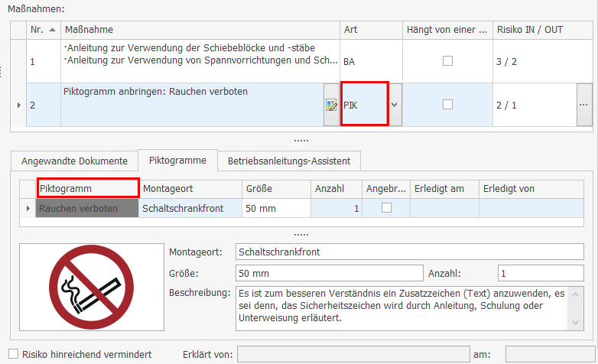Click the Piktogramm column header
This screenshot has height=364, width=598.
(x=87, y=188)
